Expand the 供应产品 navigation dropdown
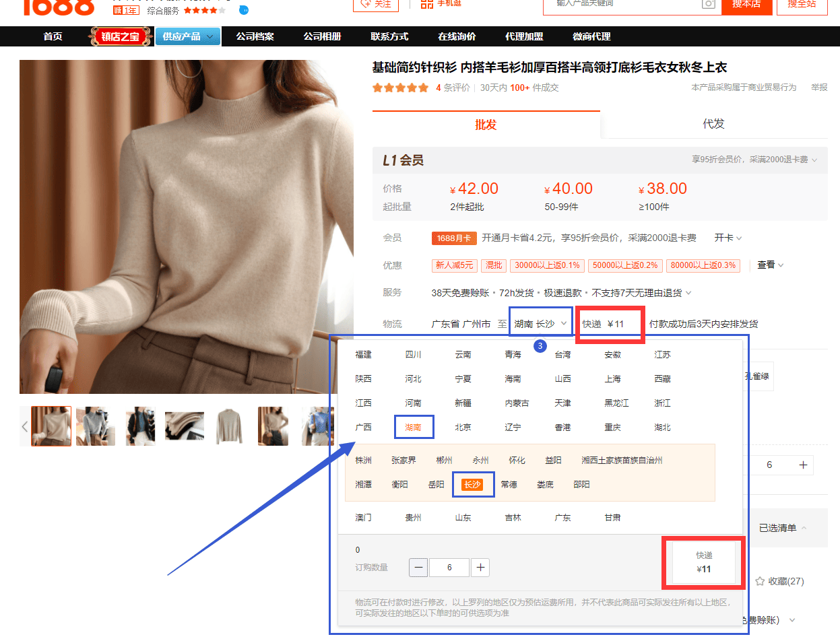Viewport: 840px width, 643px height. (188, 36)
